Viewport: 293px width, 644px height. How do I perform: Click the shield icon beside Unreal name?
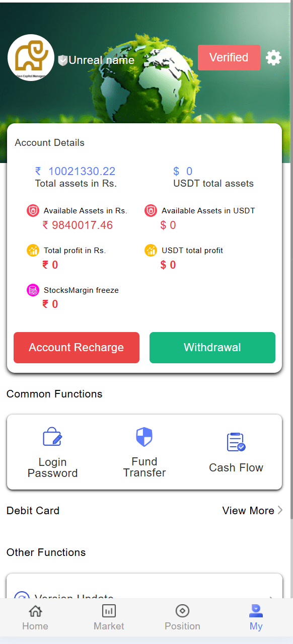point(63,60)
